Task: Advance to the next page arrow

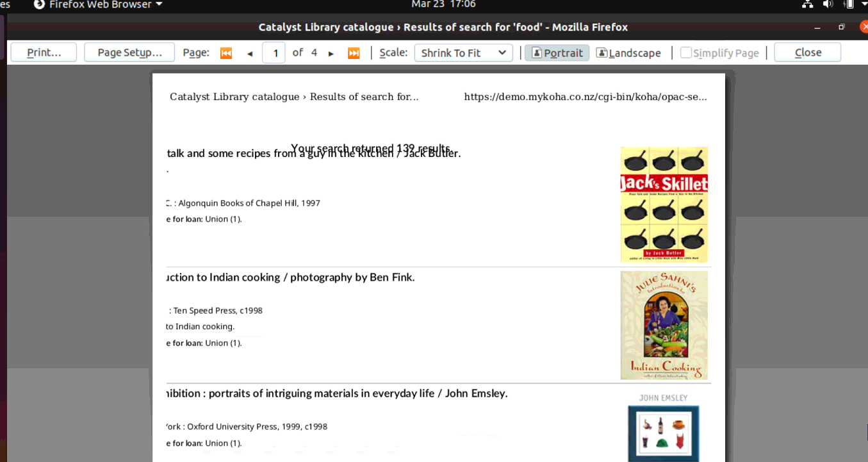Action: click(331, 53)
